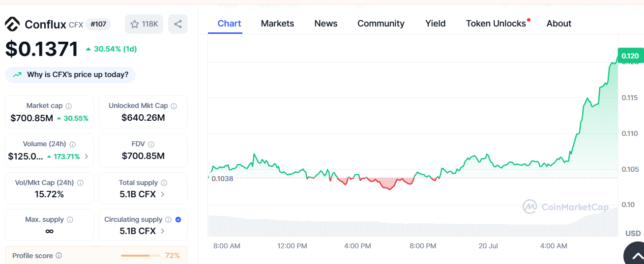Click the Conflux logo icon
Viewport: 644px width, 264px height.
point(13,24)
